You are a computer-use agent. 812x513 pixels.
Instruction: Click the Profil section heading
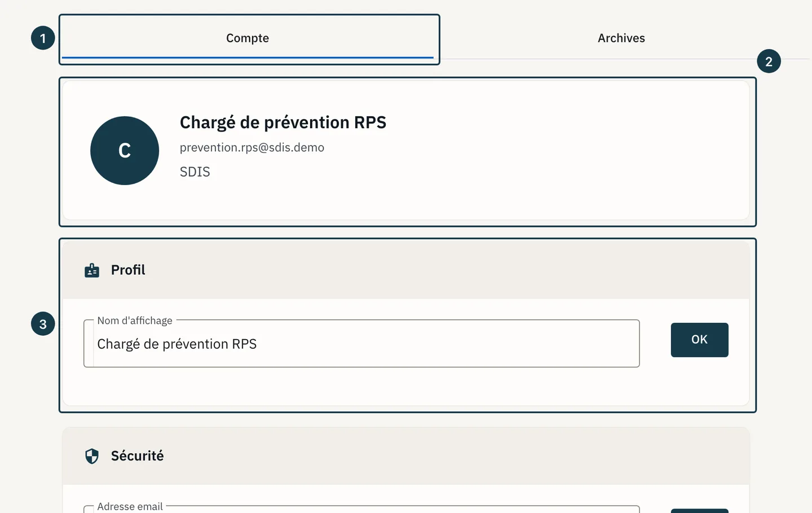(128, 270)
